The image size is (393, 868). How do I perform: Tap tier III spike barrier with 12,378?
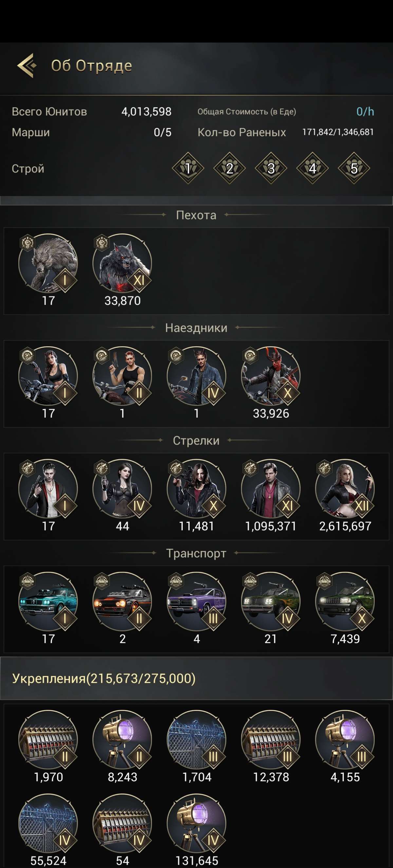[x=271, y=740]
